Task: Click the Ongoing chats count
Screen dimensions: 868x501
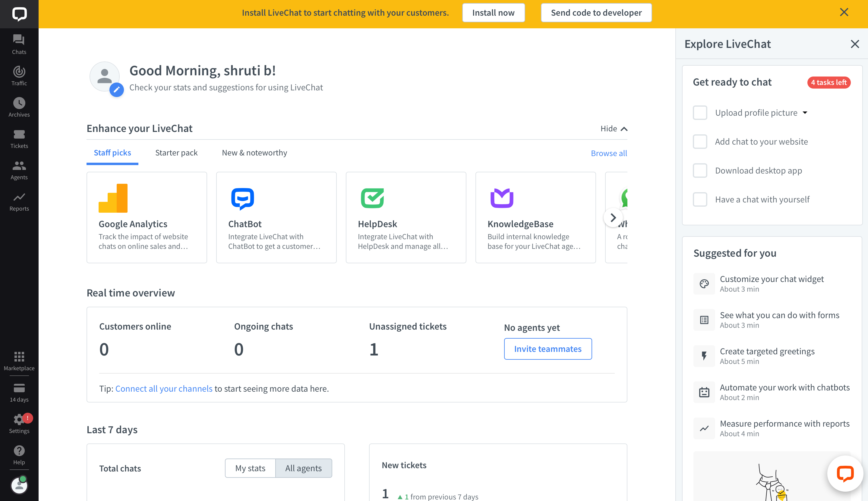Action: click(x=238, y=349)
